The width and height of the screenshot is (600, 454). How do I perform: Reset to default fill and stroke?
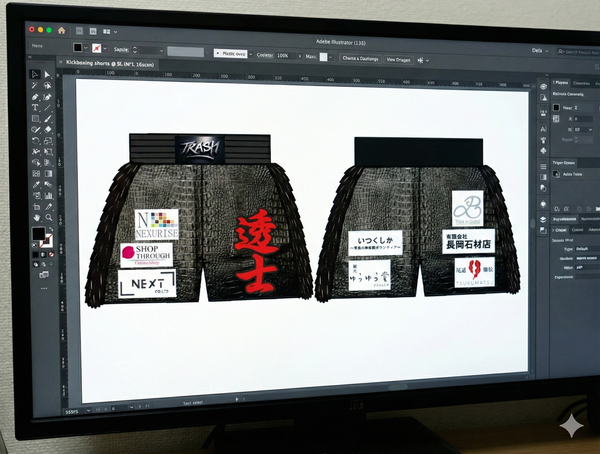click(34, 245)
